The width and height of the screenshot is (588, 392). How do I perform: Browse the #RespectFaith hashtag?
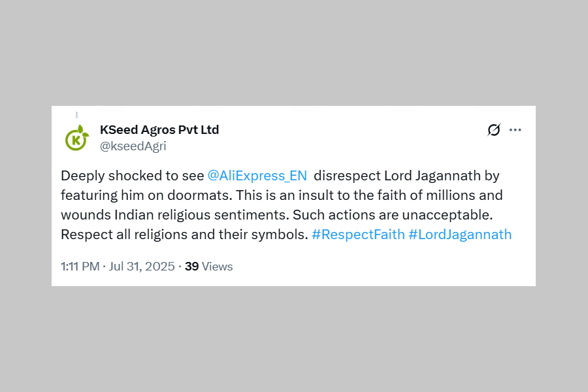(x=358, y=235)
